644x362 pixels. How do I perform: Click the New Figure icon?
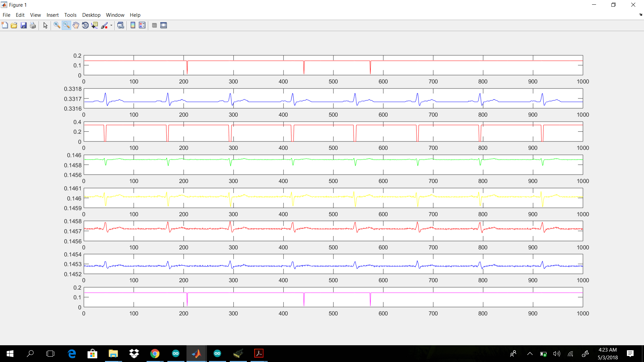(5, 25)
